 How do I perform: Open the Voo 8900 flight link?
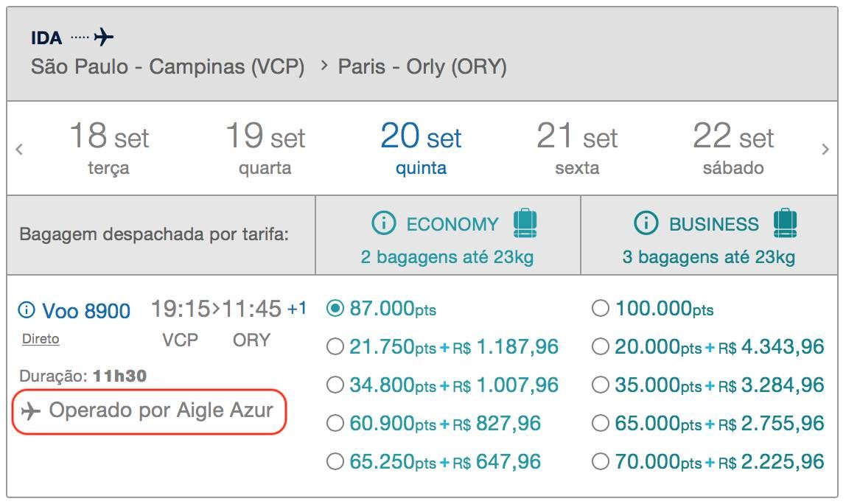coord(86,311)
